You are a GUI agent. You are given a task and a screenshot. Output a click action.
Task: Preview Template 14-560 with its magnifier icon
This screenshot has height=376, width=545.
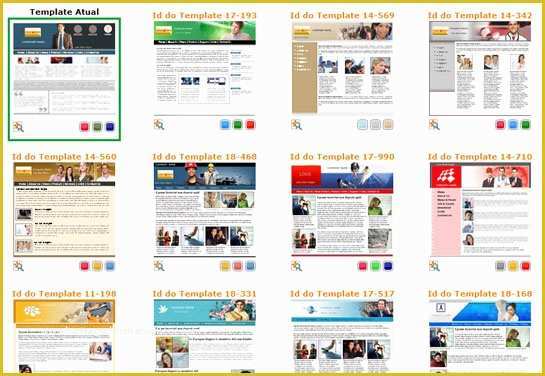pyautogui.click(x=18, y=266)
